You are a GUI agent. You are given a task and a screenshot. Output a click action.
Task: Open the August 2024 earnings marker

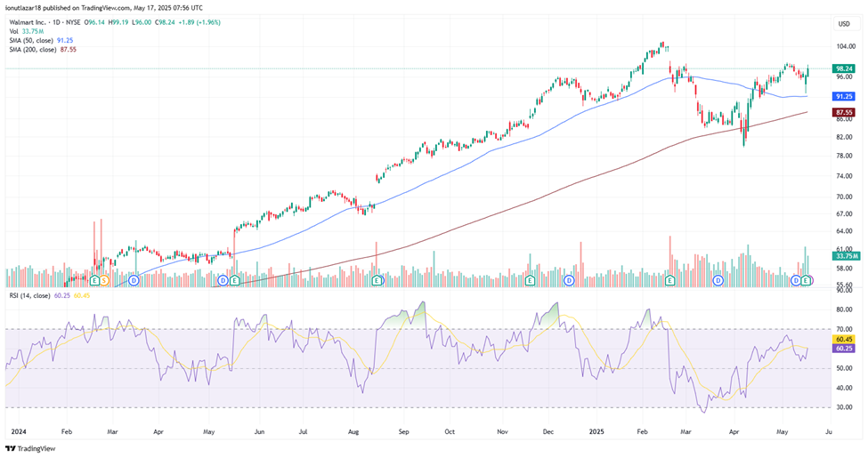(x=377, y=281)
